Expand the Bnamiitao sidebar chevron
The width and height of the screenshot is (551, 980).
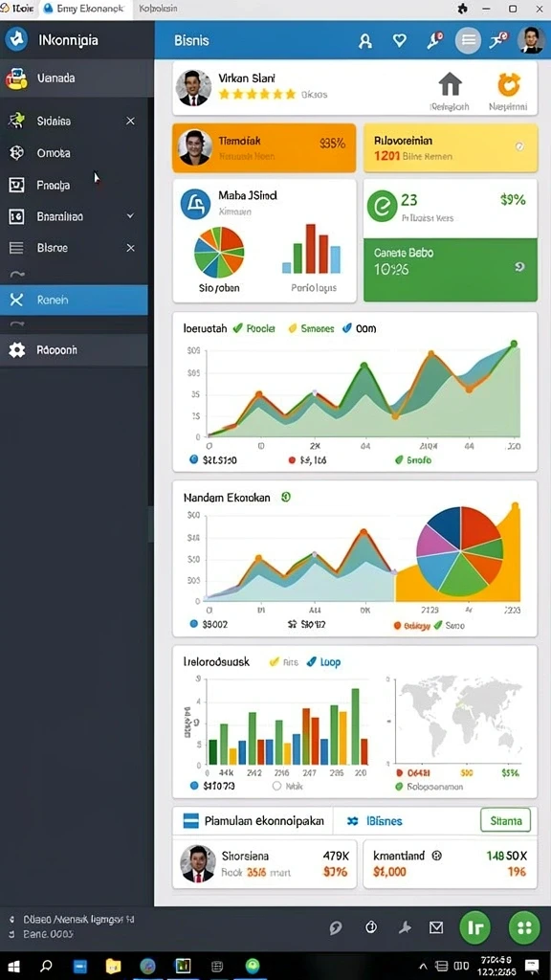tap(130, 216)
